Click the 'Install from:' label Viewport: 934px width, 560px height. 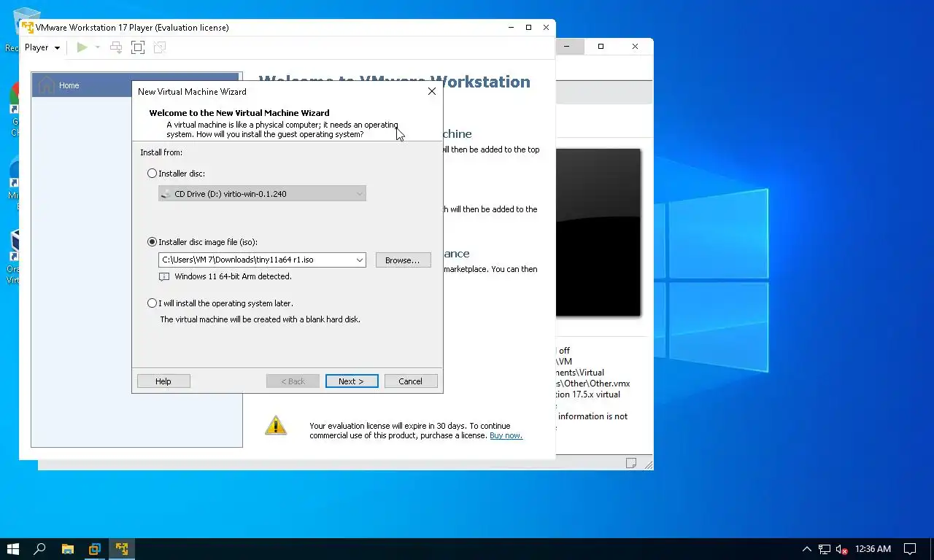tap(161, 152)
